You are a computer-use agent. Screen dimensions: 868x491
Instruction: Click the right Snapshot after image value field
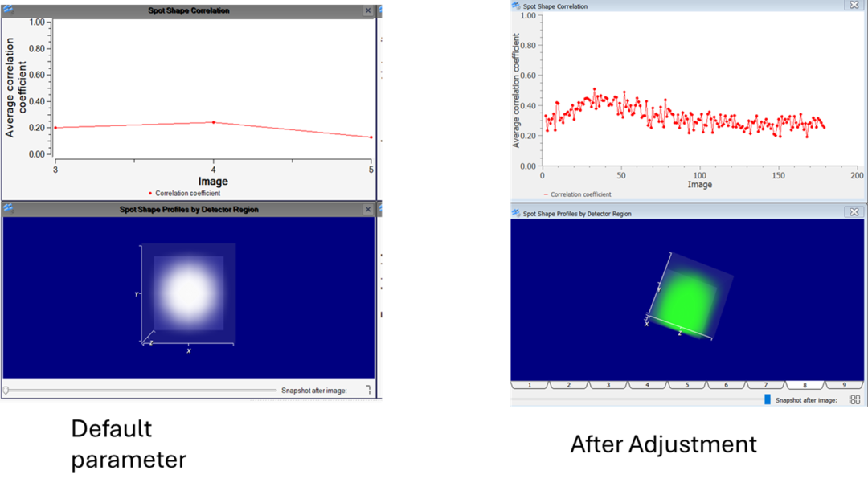(x=854, y=399)
